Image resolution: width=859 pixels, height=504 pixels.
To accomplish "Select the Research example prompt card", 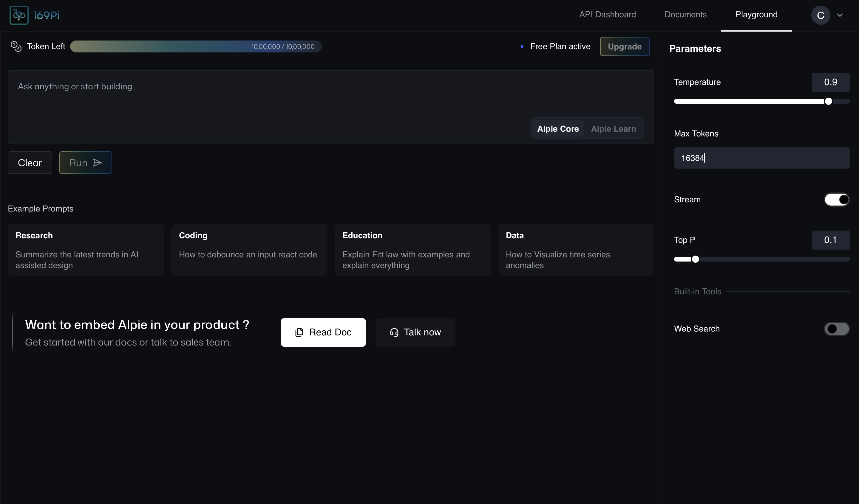I will click(86, 250).
